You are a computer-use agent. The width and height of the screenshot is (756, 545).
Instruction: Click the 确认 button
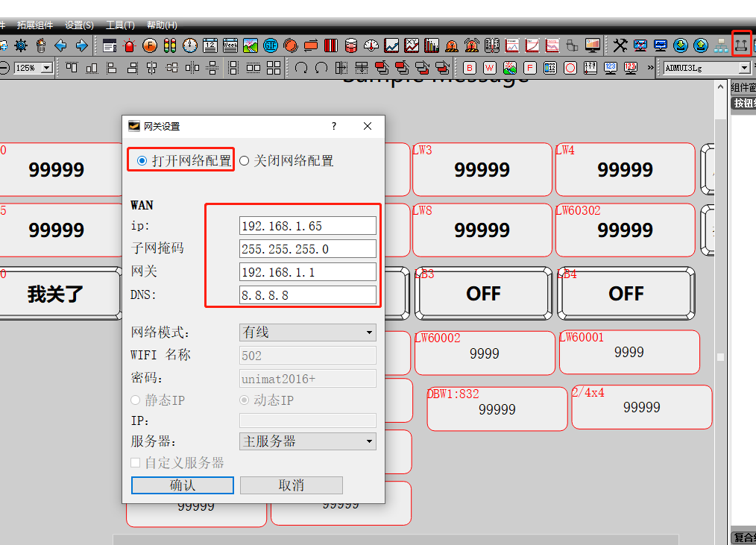click(x=183, y=485)
